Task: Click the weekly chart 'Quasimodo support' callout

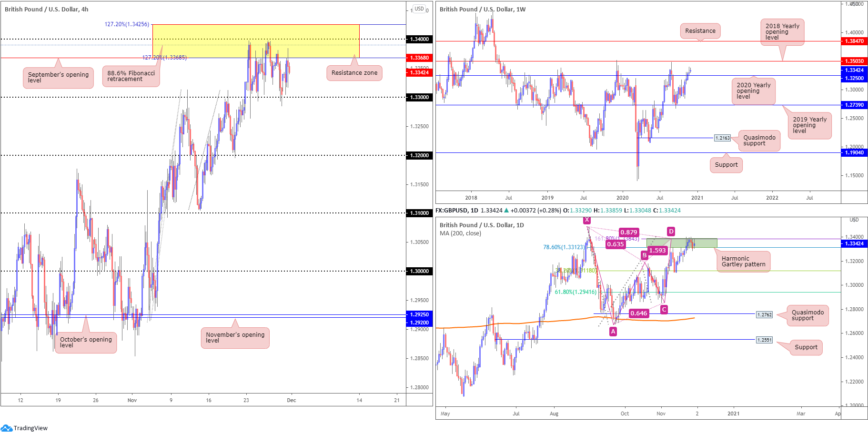Action: click(x=759, y=141)
